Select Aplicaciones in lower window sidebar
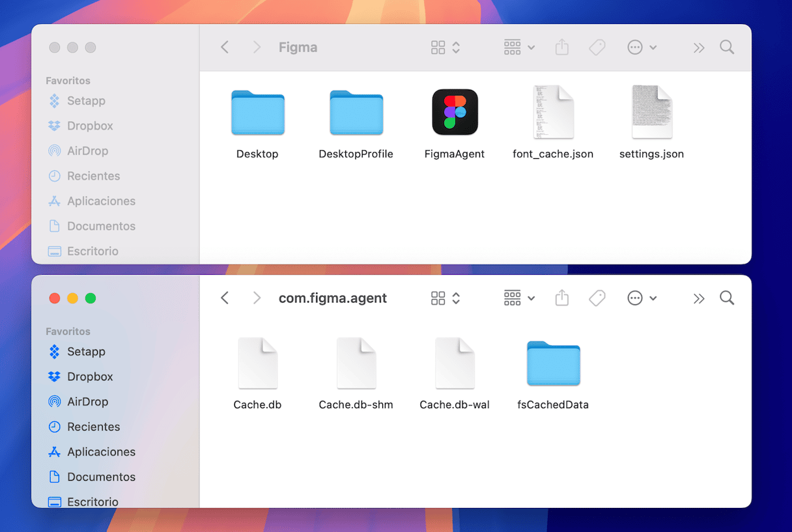792x532 pixels. pos(101,452)
